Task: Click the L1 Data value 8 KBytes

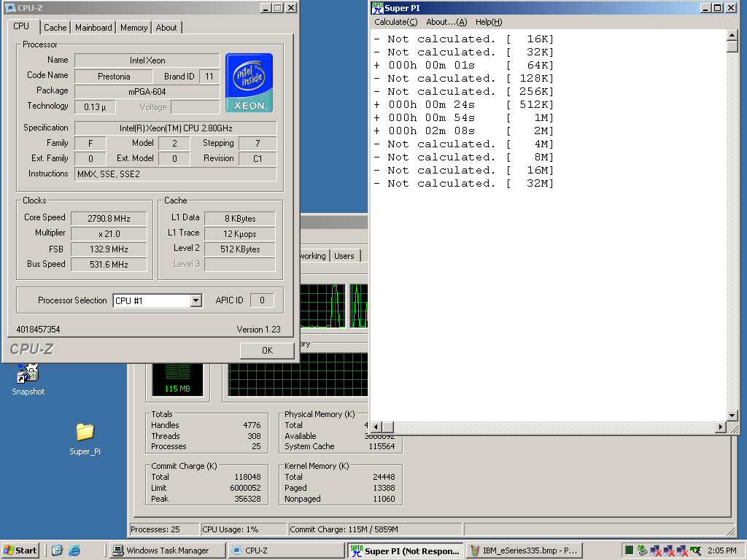Action: (240, 219)
